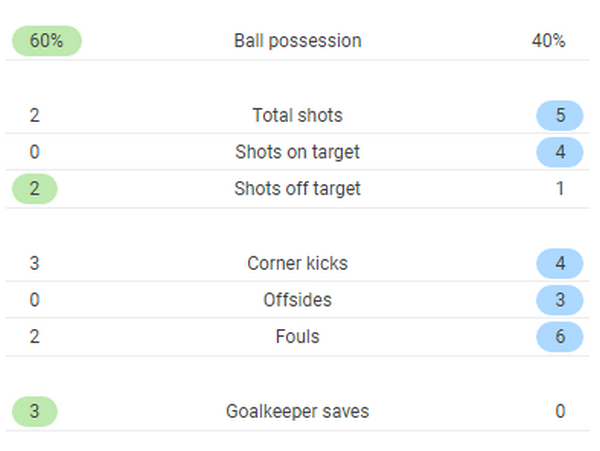The image size is (600, 451).
Task: Select the Shots on target label
Action: point(297,152)
